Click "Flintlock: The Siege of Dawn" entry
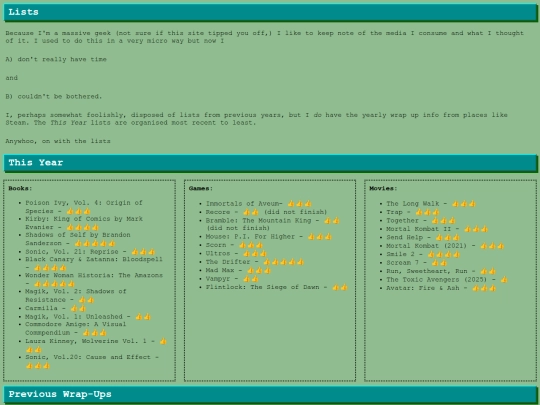 [x=277, y=287]
